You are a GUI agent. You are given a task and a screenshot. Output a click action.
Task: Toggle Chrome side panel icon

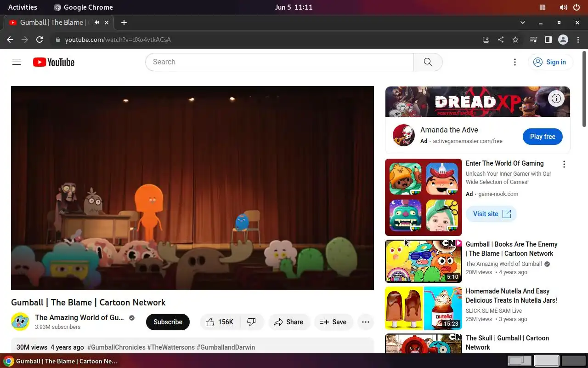point(548,40)
